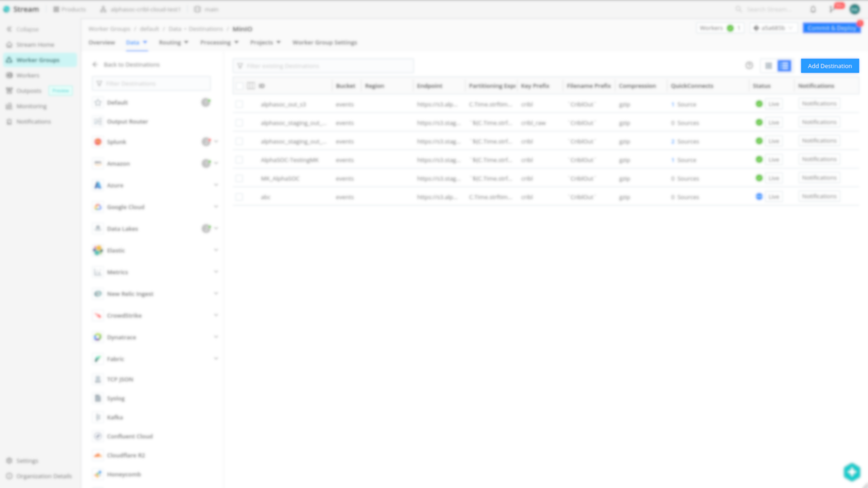Open the Routing dropdown menu

pyautogui.click(x=173, y=42)
